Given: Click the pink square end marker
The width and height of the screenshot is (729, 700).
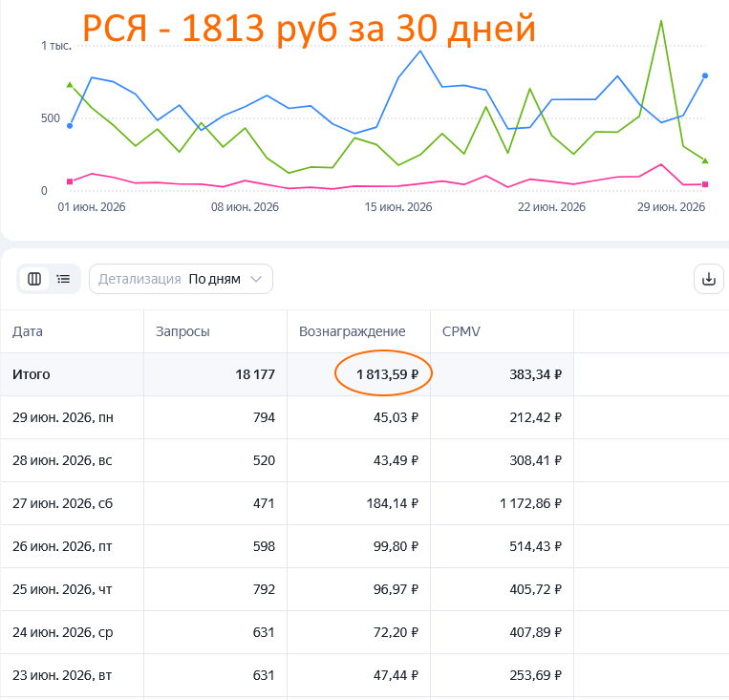Looking at the screenshot, I should point(705,184).
